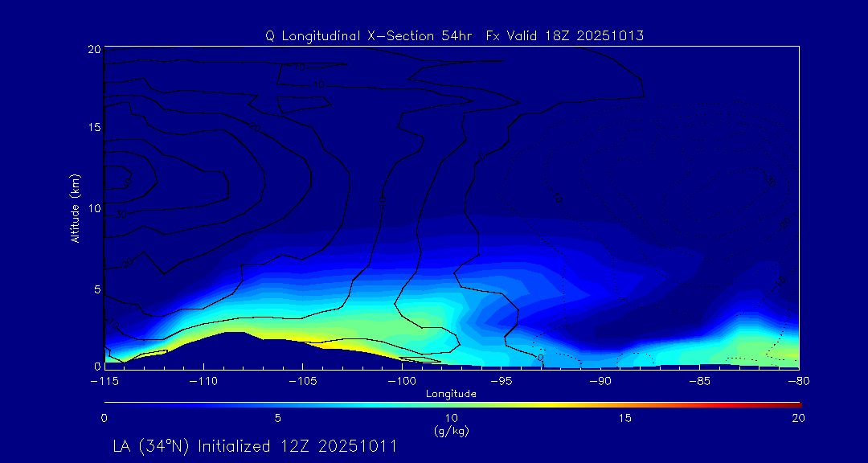The height and width of the screenshot is (463, 868).
Task: Click the longitude tick "-105"
Action: (x=302, y=381)
